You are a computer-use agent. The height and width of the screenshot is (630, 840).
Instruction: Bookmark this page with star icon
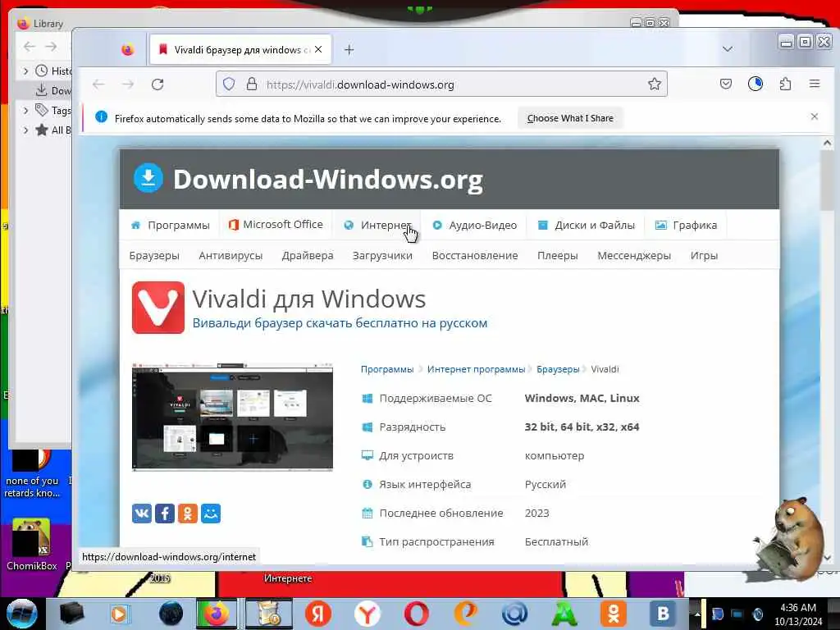654,84
